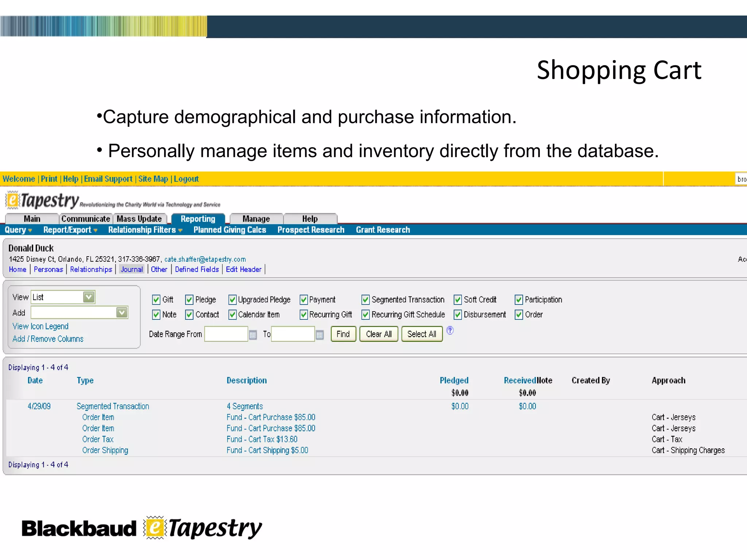Image resolution: width=747 pixels, height=560 pixels.
Task: Toggle the Disbursement checkbox
Action: (x=458, y=315)
